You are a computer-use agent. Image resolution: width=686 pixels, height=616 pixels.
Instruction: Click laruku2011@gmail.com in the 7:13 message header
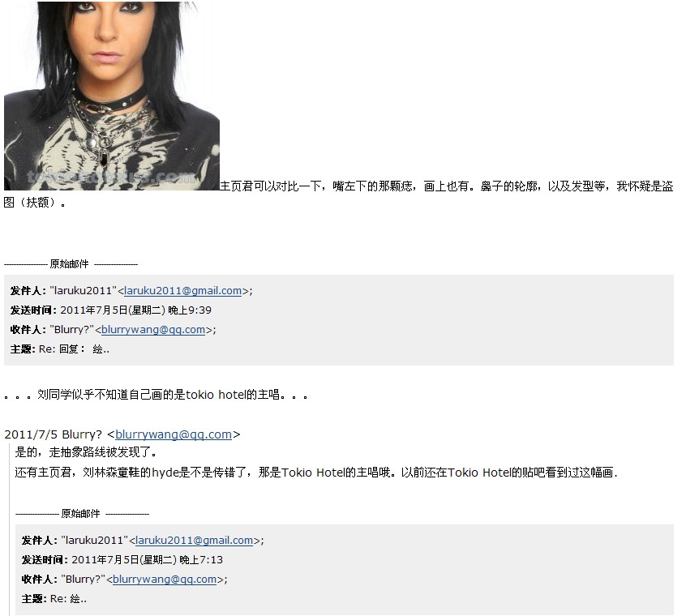pyautogui.click(x=195, y=541)
